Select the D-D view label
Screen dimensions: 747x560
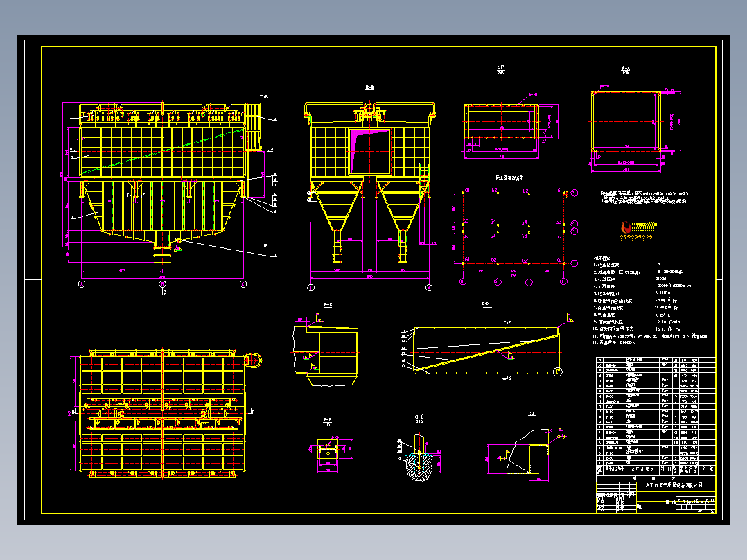486,304
